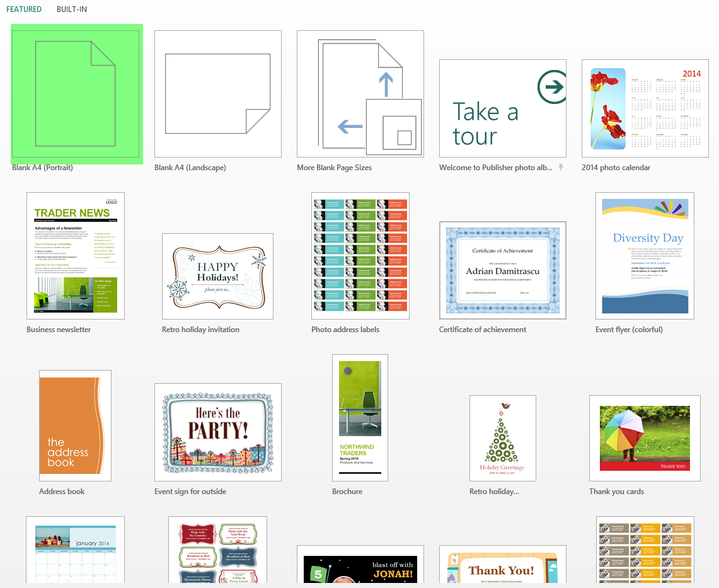Click the Blank A4 (Landscape) label
This screenshot has height=588, width=719.
pyautogui.click(x=190, y=168)
